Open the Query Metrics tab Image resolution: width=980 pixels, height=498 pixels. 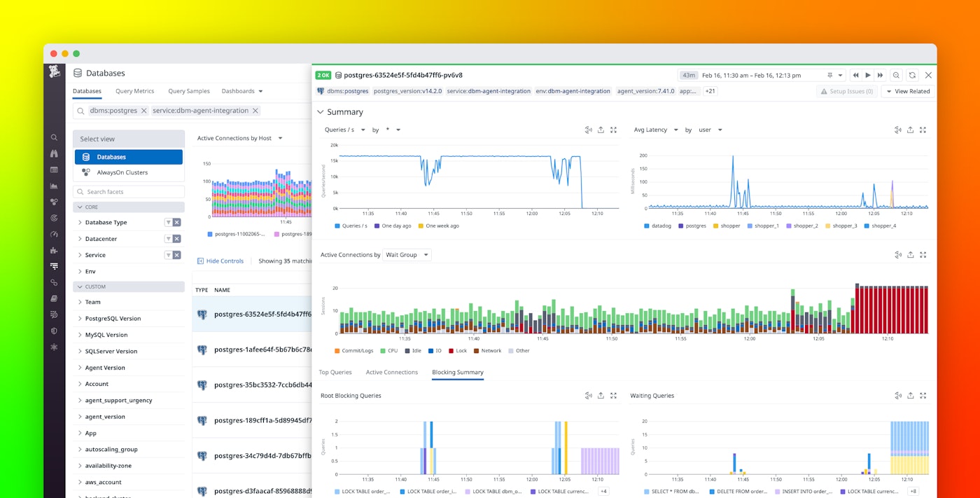134,91
